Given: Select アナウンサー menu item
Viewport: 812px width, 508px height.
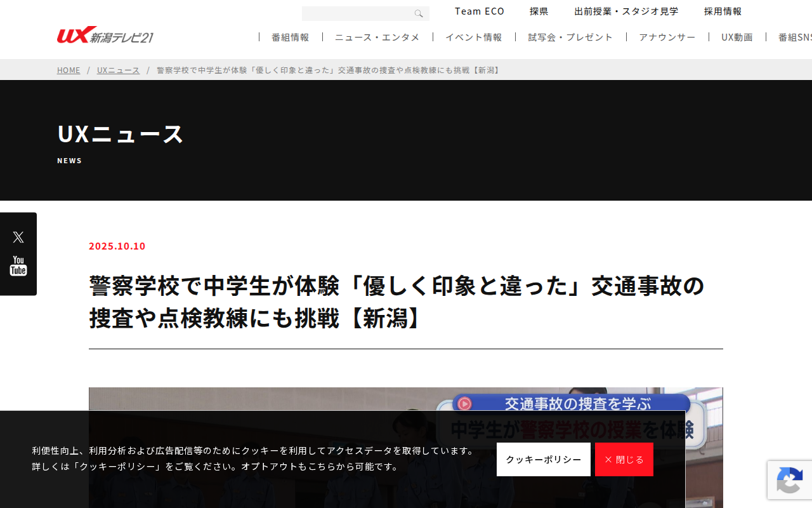Looking at the screenshot, I should tap(667, 37).
